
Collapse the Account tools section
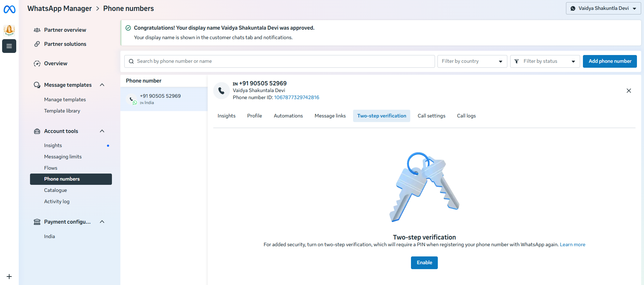coord(102,131)
